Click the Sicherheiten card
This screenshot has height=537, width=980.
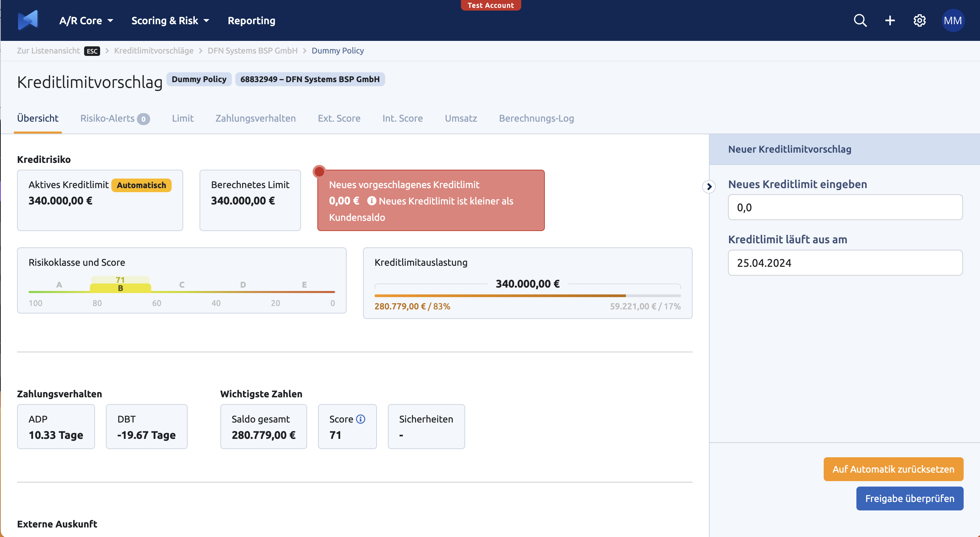[x=426, y=427]
